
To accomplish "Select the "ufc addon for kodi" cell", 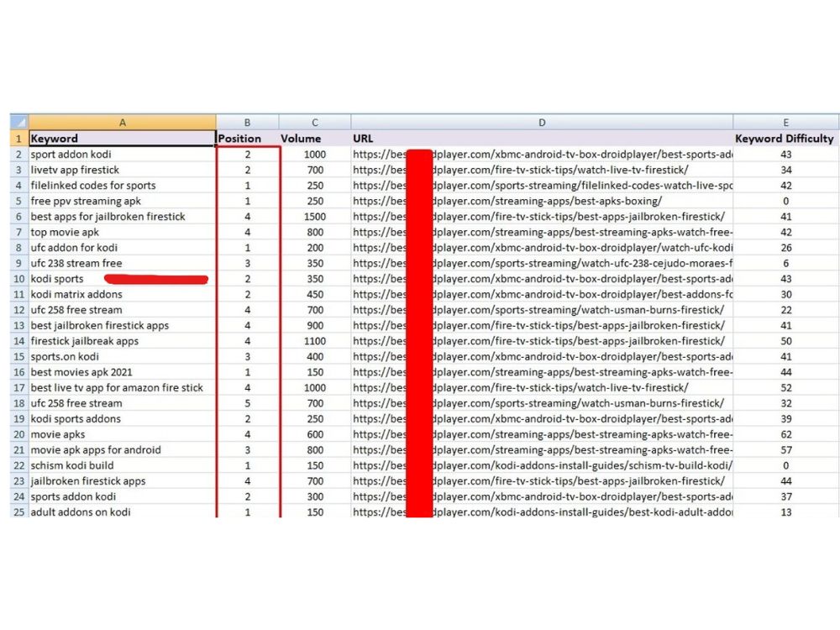I will (122, 248).
